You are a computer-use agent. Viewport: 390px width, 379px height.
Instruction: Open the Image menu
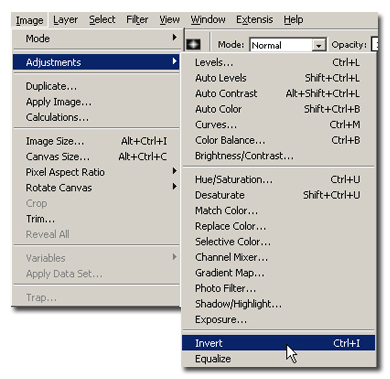[x=29, y=20]
